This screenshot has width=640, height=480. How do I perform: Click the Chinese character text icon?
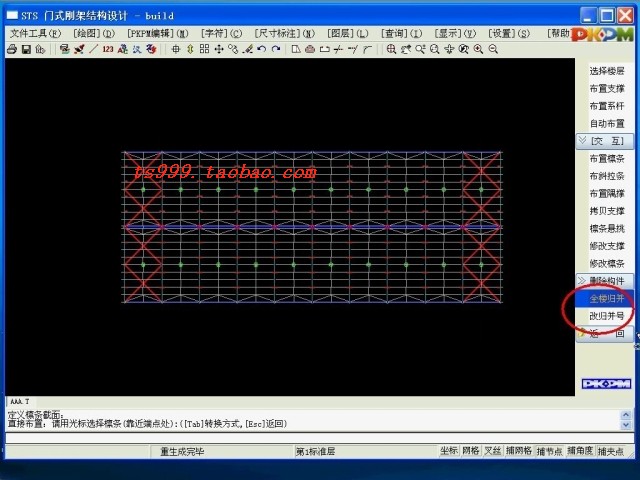pyautogui.click(x=137, y=49)
